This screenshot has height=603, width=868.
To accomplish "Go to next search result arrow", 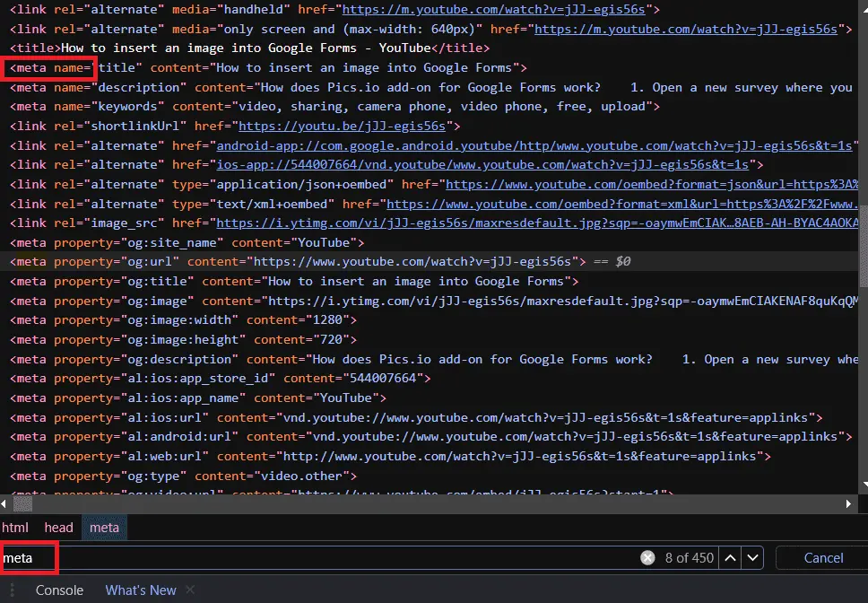I will point(752,557).
